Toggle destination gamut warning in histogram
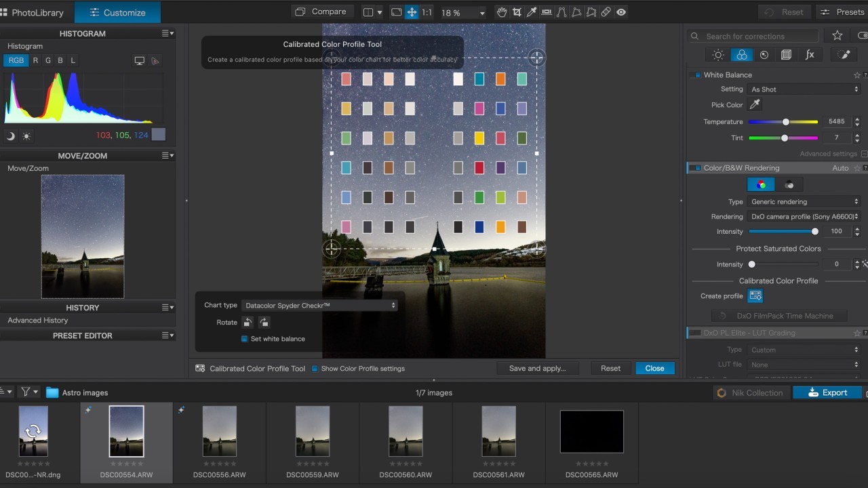 click(155, 60)
